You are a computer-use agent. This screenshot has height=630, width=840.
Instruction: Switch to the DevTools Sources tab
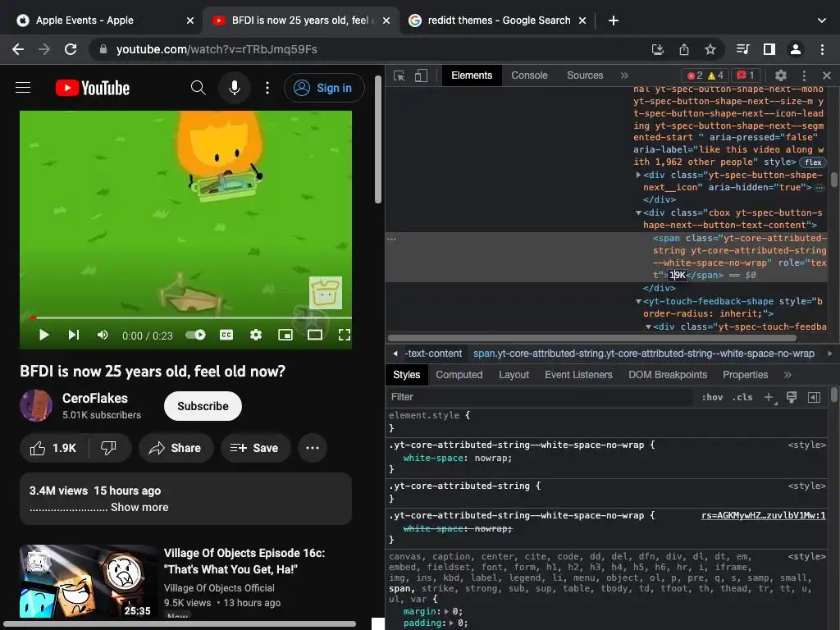coord(585,75)
